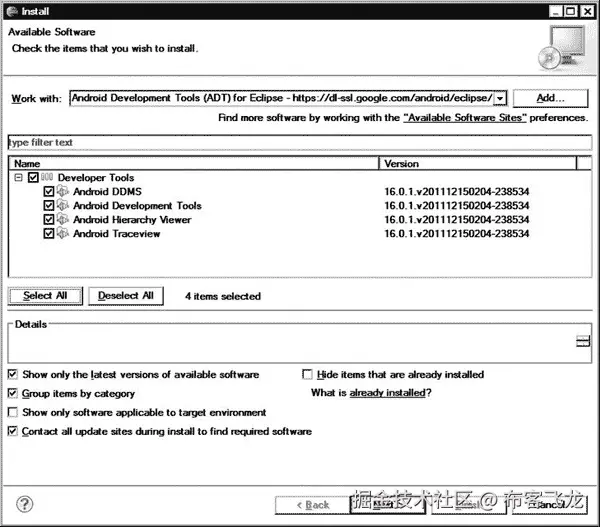Click the Deselect All button

126,296
